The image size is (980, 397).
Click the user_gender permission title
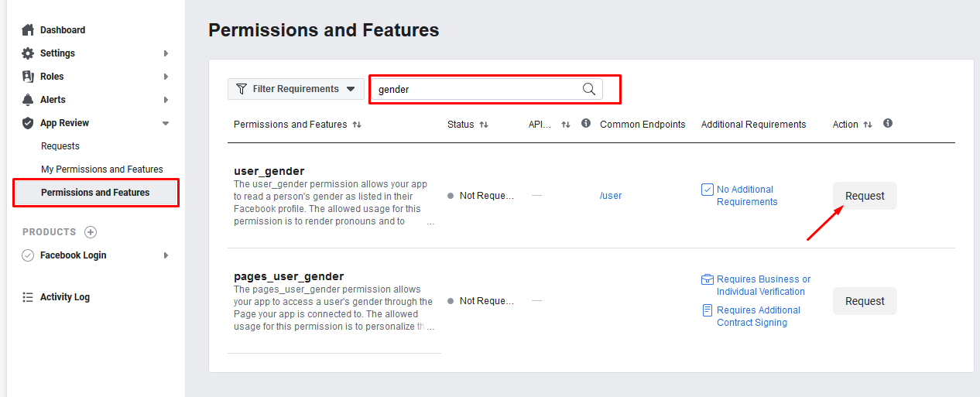269,171
